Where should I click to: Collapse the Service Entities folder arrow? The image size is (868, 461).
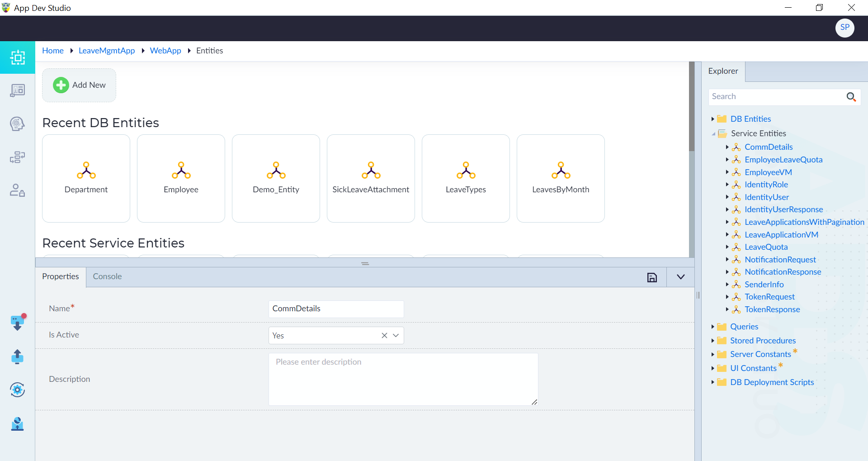click(x=713, y=134)
